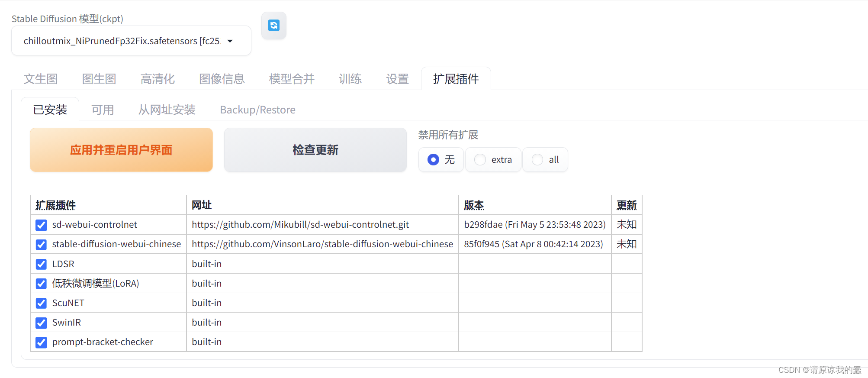Screen dimensions: 868x378
Task: Click built-in in the LDSR row
Action: click(207, 264)
